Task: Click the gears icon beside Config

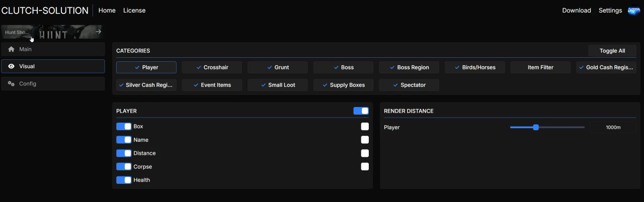Action: point(11,83)
